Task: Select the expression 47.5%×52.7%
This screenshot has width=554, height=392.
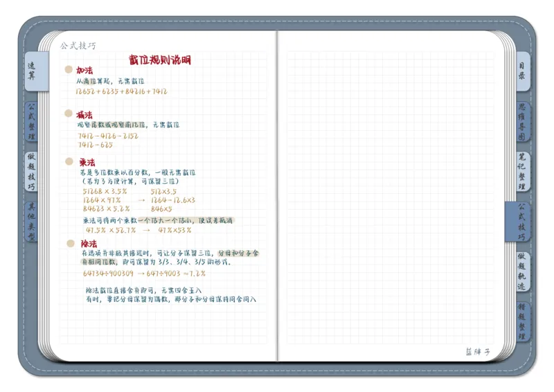Action: coord(111,230)
